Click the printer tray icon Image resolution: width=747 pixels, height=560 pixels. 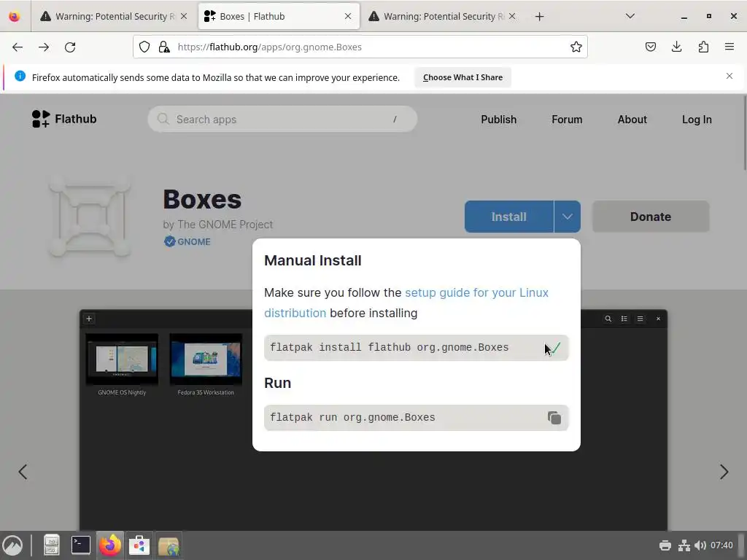pyautogui.click(x=665, y=545)
